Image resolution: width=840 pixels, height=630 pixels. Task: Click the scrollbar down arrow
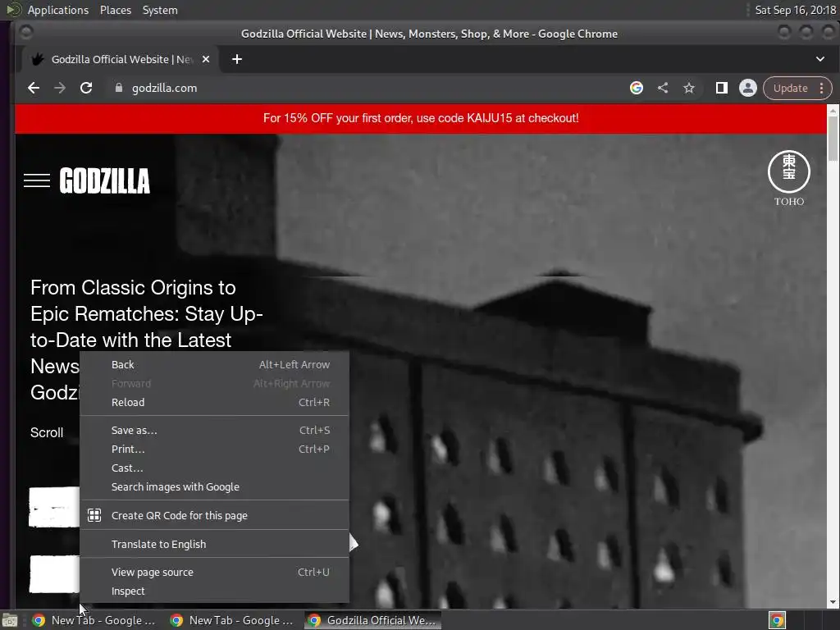(x=833, y=603)
